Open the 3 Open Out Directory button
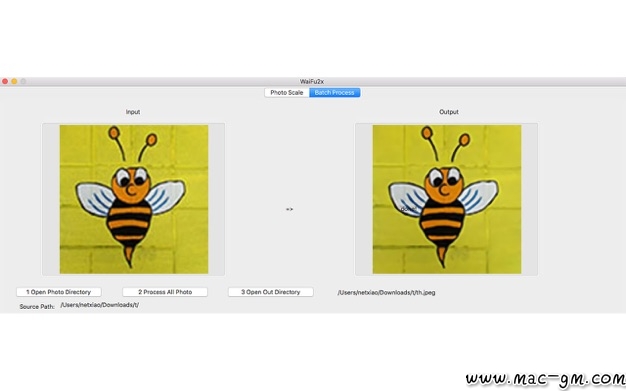The image size is (626, 391). pyautogui.click(x=271, y=292)
